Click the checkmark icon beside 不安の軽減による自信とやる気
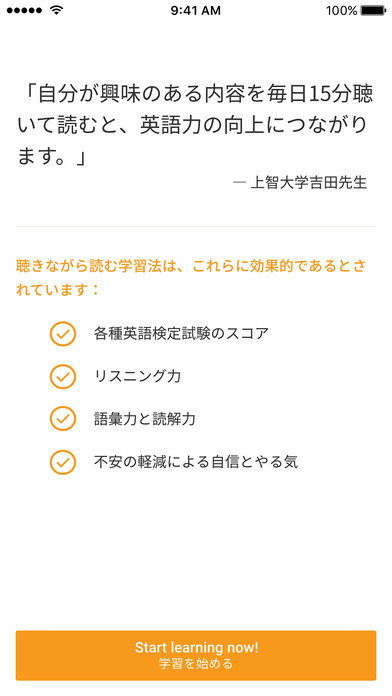This screenshot has width=392, height=696. click(x=63, y=462)
